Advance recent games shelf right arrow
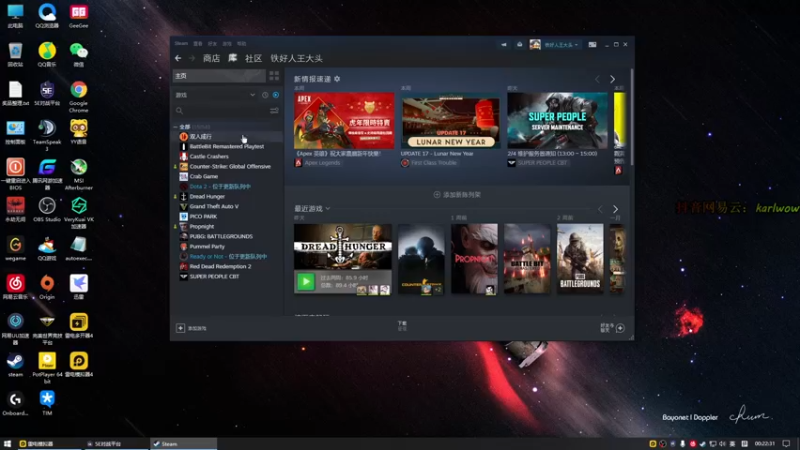This screenshot has height=450, width=800. point(615,209)
